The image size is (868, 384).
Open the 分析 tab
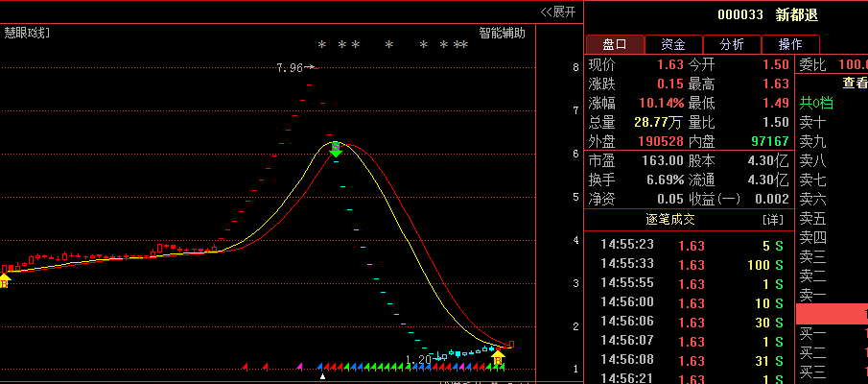732,44
